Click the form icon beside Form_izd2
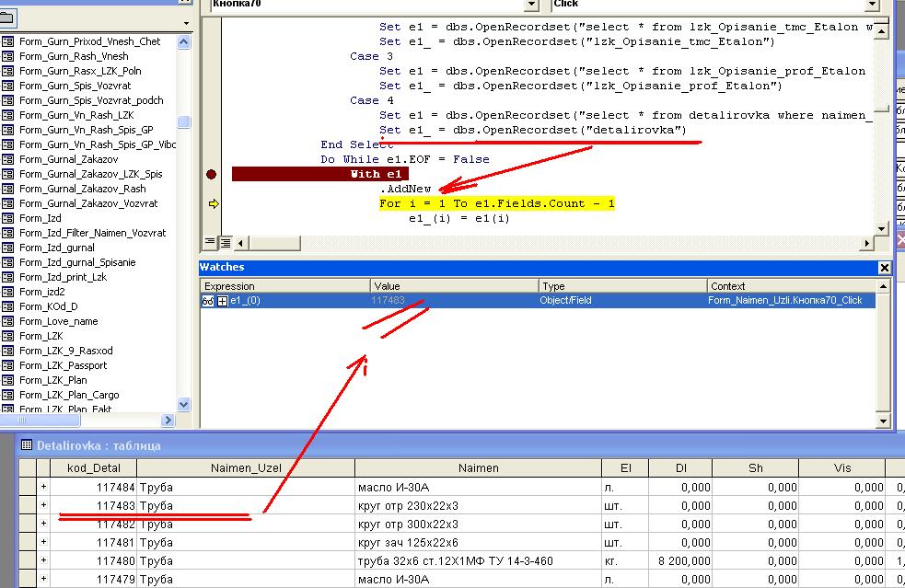The height and width of the screenshot is (588, 905). click(x=7, y=292)
